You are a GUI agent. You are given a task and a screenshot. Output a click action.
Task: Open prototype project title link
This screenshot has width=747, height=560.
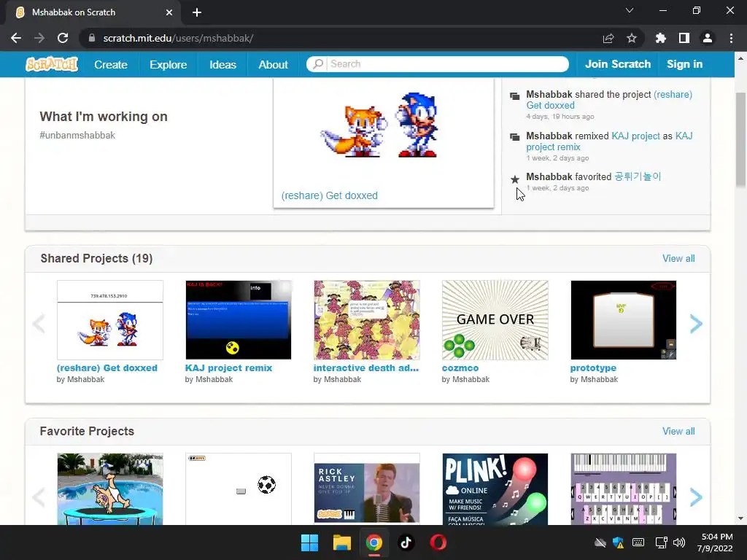[593, 368]
